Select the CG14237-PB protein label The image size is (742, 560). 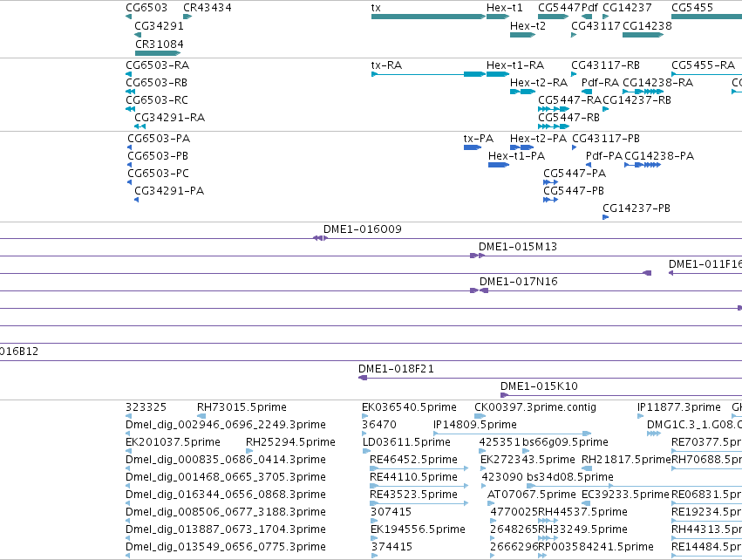[636, 208]
